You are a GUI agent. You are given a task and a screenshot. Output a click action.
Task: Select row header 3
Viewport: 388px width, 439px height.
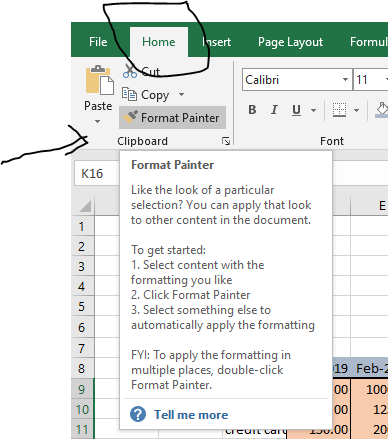[x=82, y=266]
